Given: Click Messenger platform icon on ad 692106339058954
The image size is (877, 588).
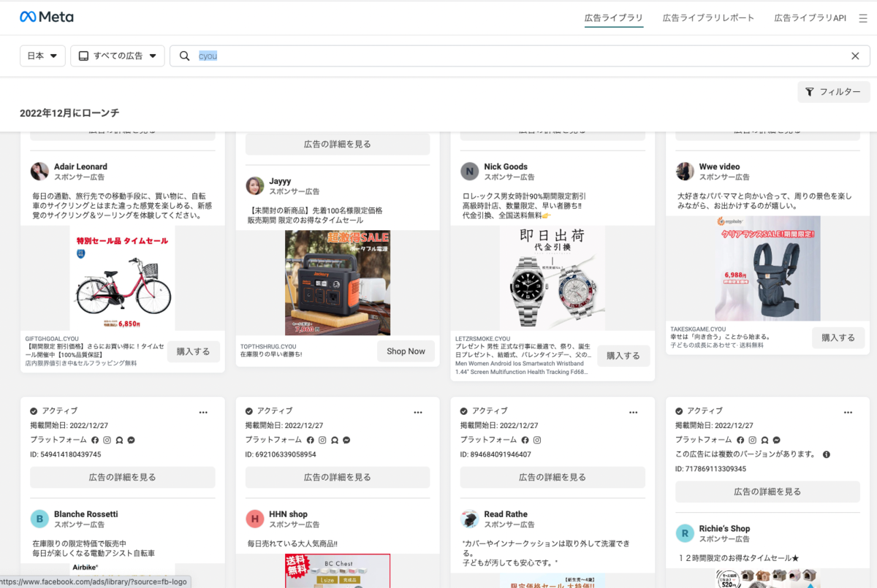Looking at the screenshot, I should tap(346, 440).
